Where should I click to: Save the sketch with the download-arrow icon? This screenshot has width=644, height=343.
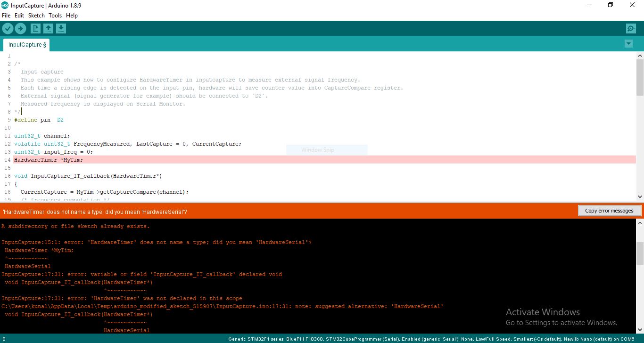[x=61, y=28]
